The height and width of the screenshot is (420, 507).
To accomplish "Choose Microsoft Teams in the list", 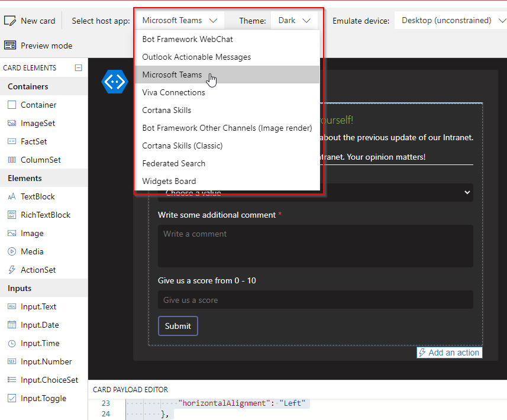I will coord(227,75).
